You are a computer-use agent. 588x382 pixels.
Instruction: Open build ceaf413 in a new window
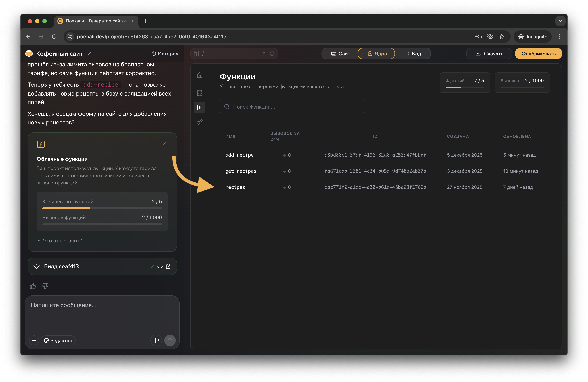pos(168,266)
